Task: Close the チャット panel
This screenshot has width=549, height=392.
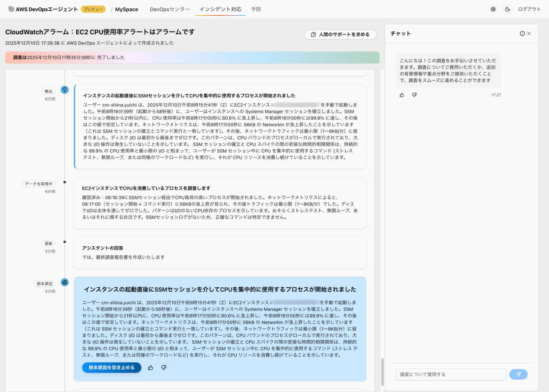Action: [529, 34]
